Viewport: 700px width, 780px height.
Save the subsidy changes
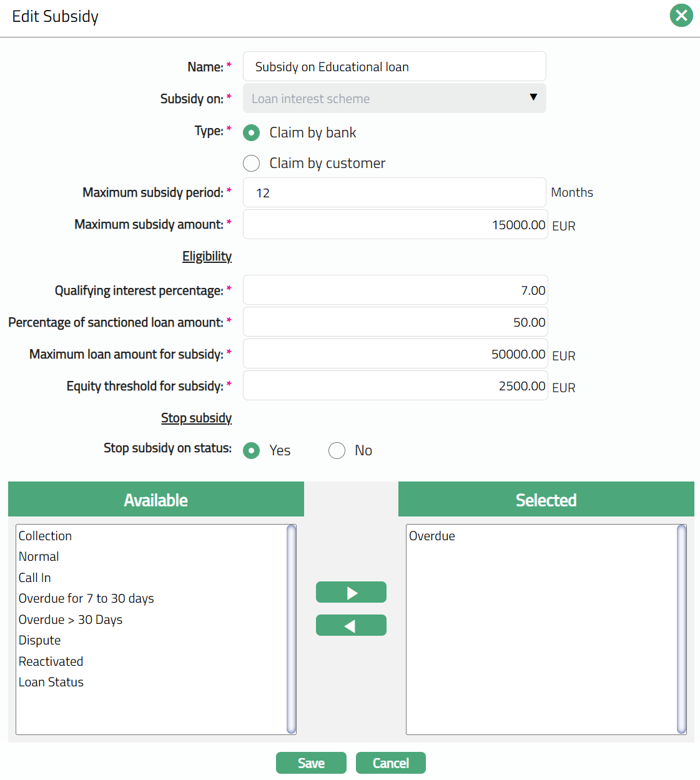[x=311, y=763]
